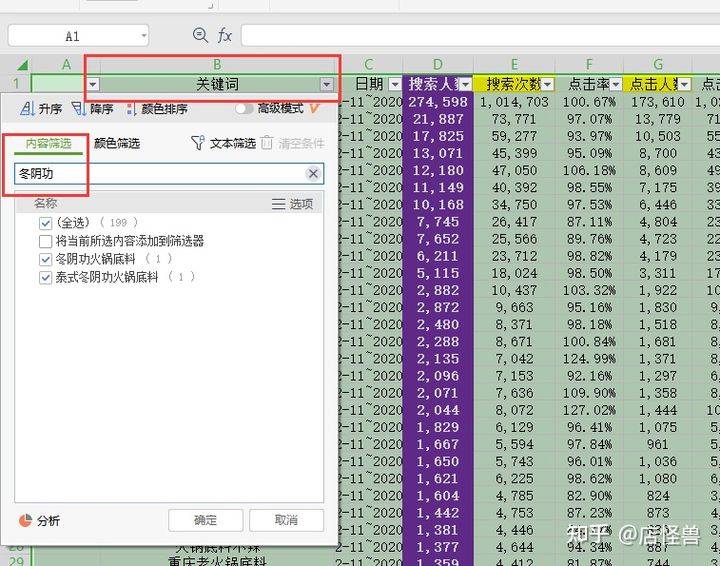This screenshot has width=720, height=566.
Task: Click cell with value 173,610
Action: point(658,102)
